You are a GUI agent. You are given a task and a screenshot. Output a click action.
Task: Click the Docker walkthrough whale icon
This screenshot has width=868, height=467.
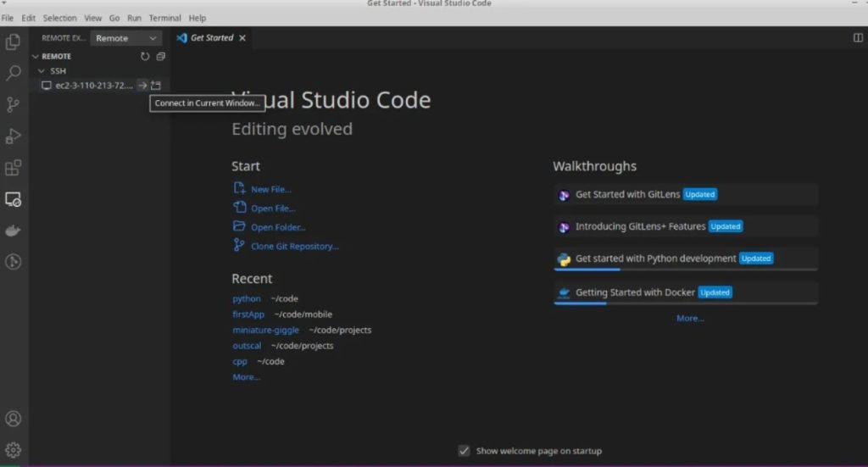pos(564,292)
